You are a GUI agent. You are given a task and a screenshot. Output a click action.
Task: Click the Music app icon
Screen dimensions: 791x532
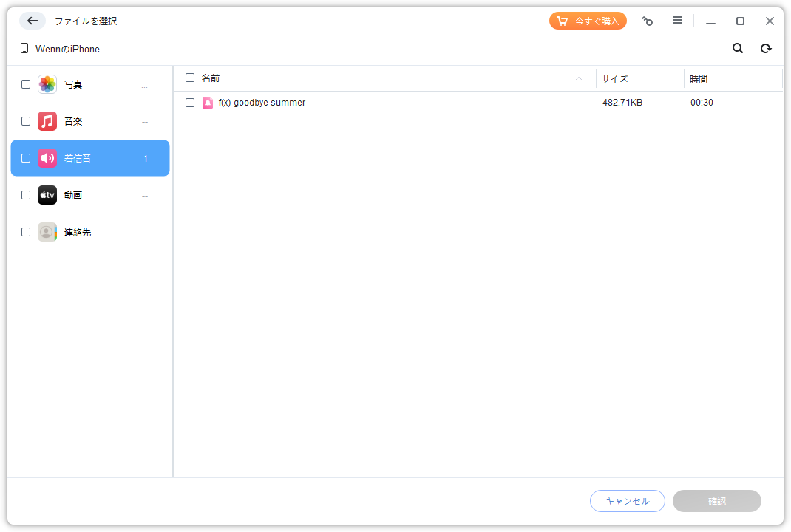(x=47, y=121)
